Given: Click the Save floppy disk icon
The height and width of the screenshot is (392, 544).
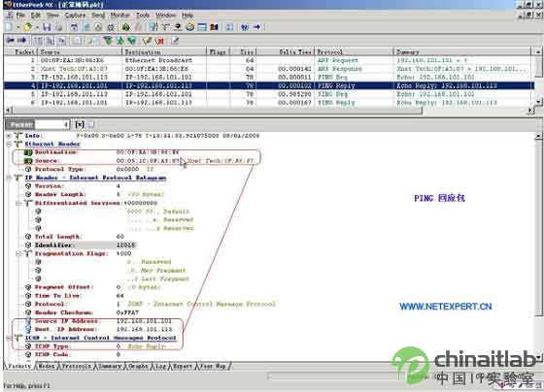Looking at the screenshot, I should (47, 27).
